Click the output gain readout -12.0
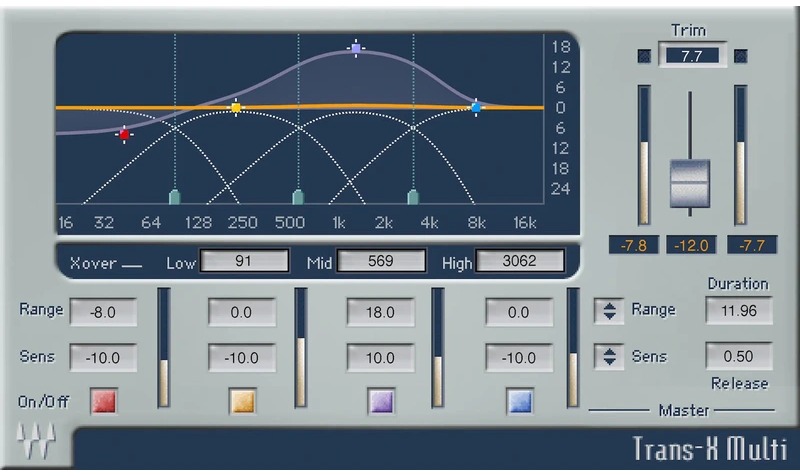 pos(691,245)
